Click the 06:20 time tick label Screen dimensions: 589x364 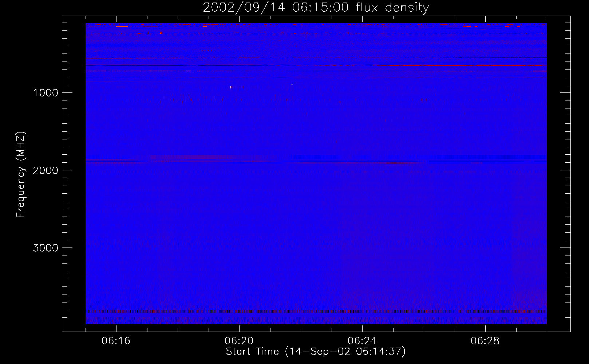click(239, 341)
